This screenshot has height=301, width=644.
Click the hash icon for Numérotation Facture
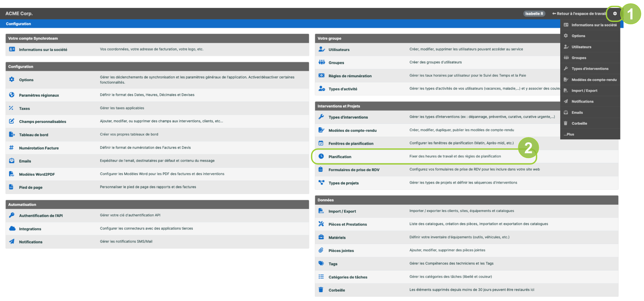point(11,147)
